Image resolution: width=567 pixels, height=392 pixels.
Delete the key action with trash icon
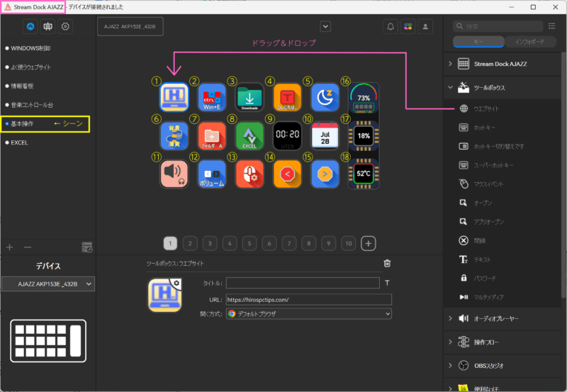pos(387,263)
